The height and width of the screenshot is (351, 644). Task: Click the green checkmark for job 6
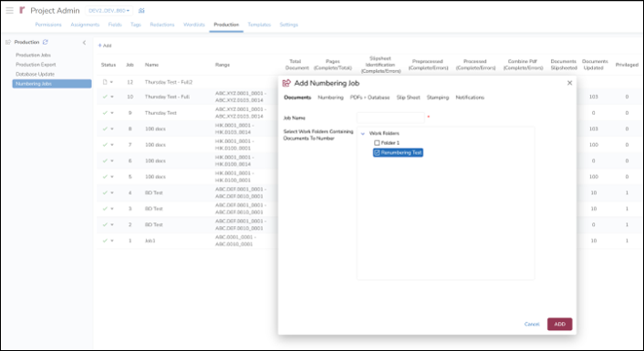(x=105, y=161)
